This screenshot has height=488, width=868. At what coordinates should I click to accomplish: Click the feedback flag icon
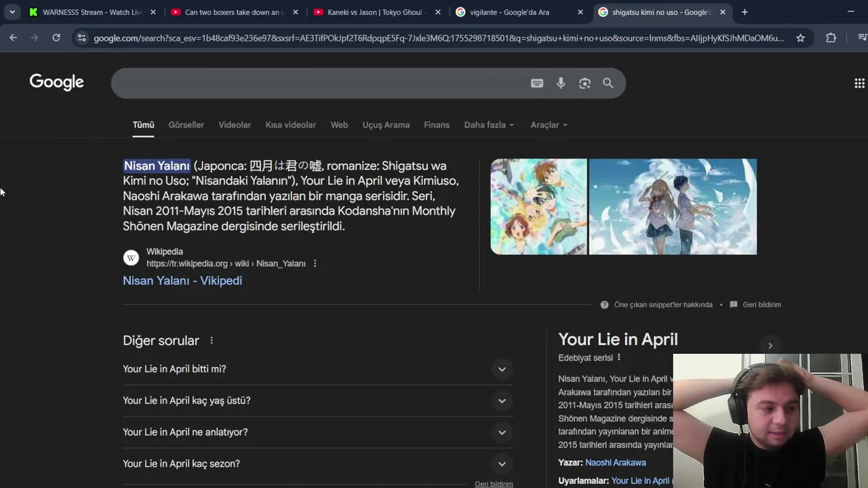[733, 305]
